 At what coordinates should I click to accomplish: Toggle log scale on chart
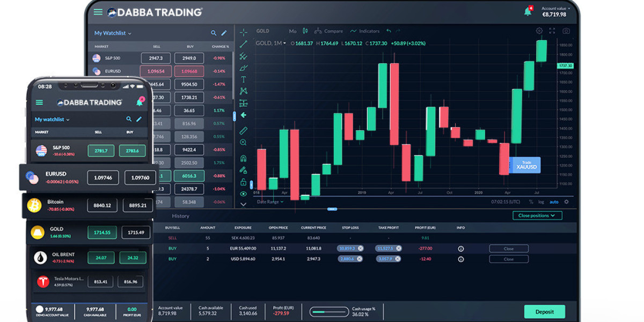pos(541,202)
